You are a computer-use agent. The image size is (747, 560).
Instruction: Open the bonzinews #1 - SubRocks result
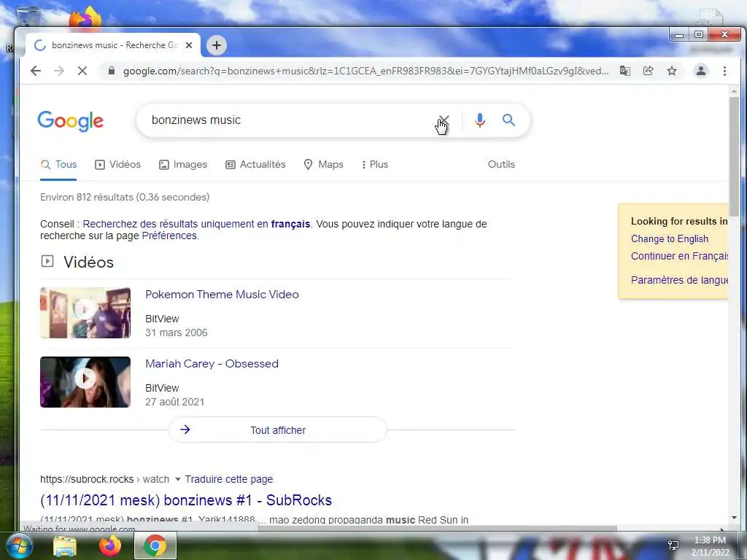coord(186,500)
